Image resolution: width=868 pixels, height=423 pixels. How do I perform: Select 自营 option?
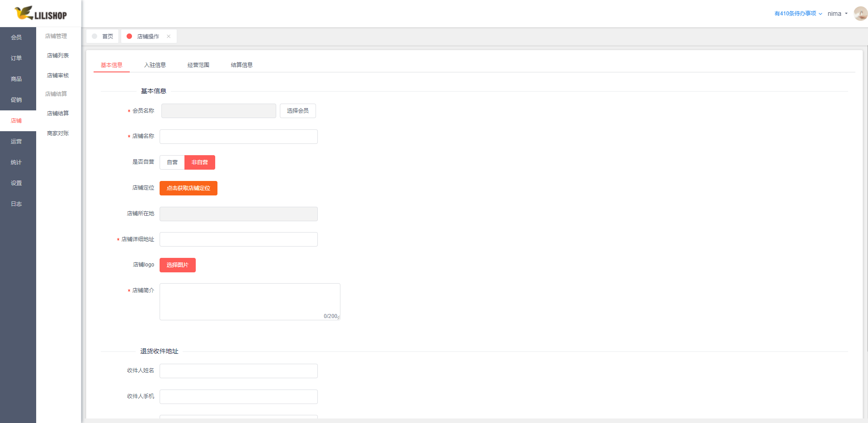(172, 162)
